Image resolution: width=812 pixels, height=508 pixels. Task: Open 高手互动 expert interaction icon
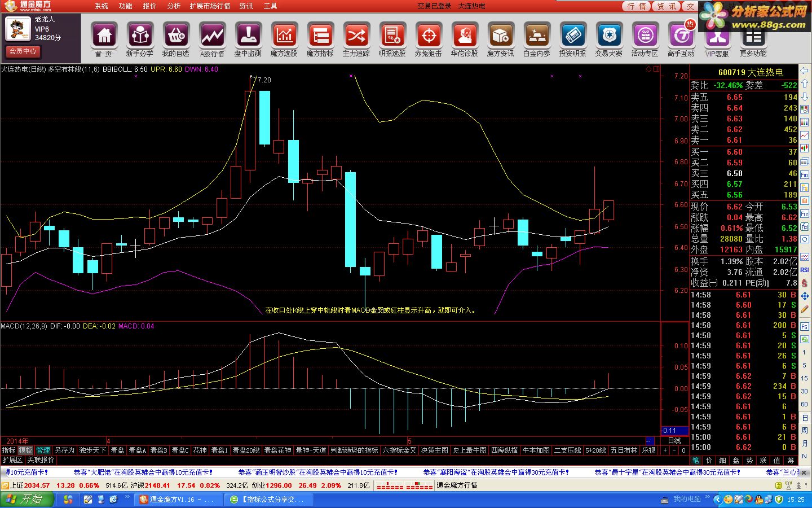(681, 36)
